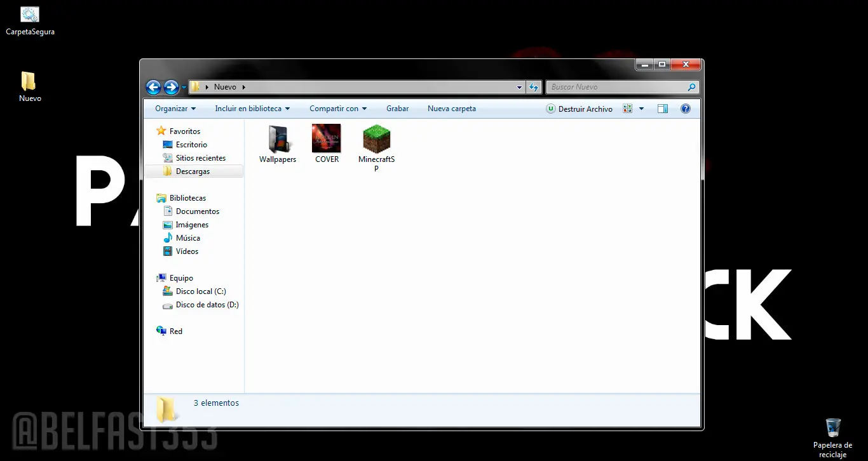Open Imágenes library
The height and width of the screenshot is (461, 868).
pos(186,225)
